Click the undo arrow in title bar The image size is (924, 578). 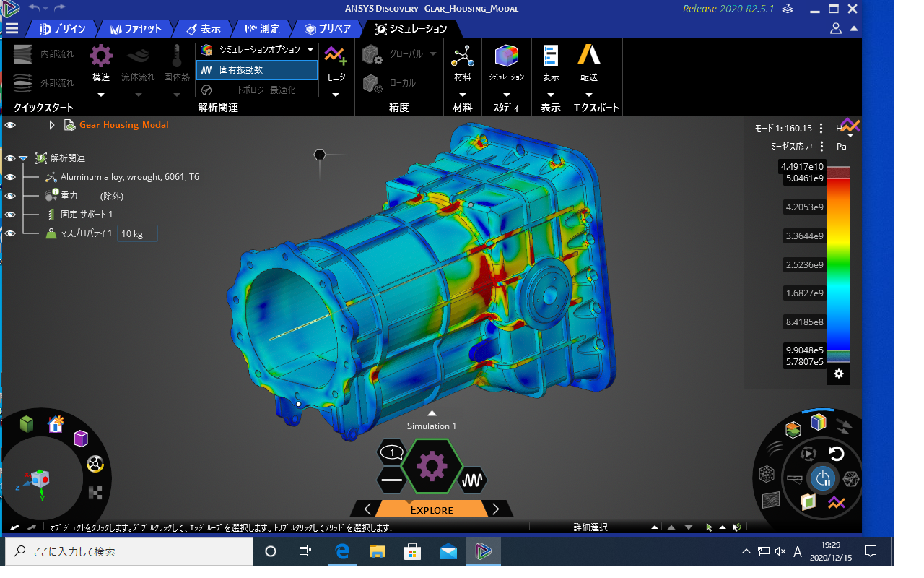(x=35, y=7)
